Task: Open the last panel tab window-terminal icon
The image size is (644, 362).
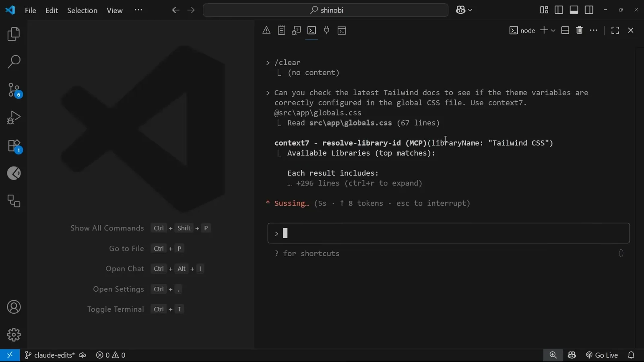Action: point(342,31)
